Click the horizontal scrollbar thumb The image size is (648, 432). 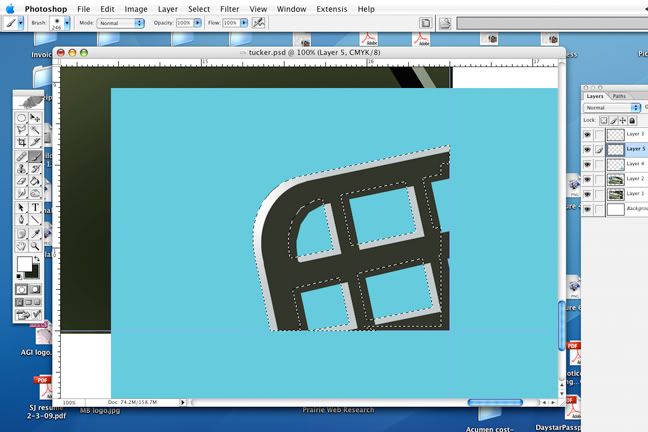pos(495,402)
